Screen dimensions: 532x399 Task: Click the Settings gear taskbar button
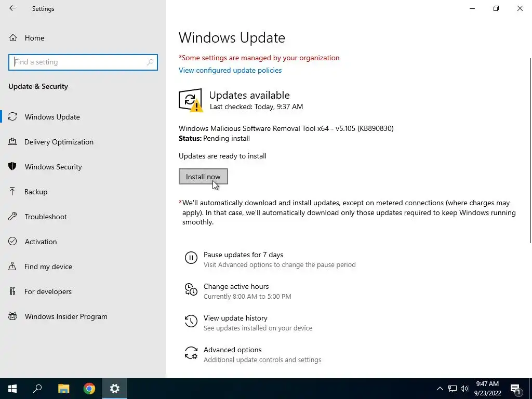point(115,389)
